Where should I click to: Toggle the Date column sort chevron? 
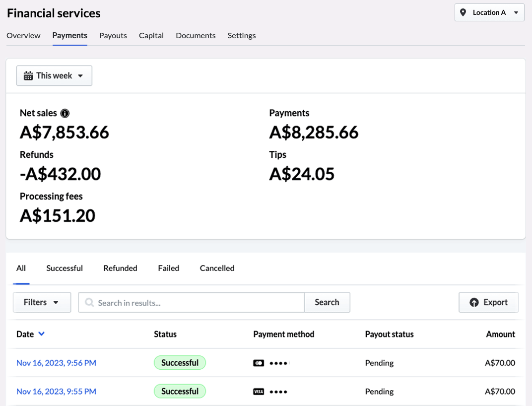[42, 334]
